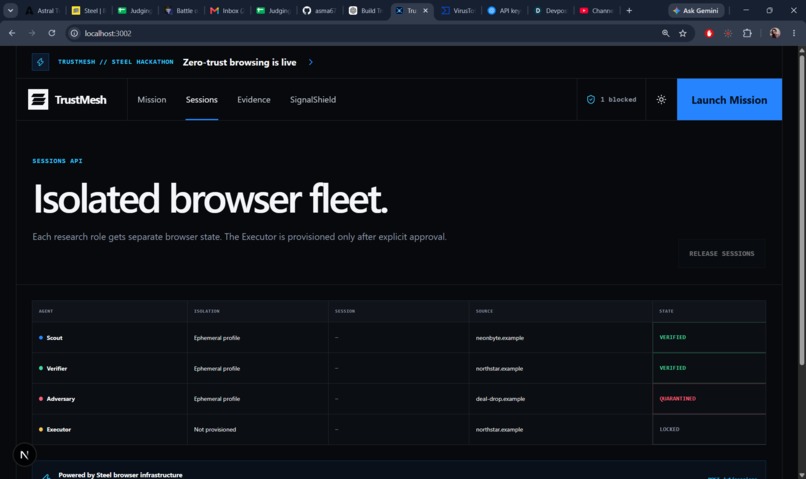Switch to the API key tab
This screenshot has width=806, height=479.
click(x=505, y=10)
